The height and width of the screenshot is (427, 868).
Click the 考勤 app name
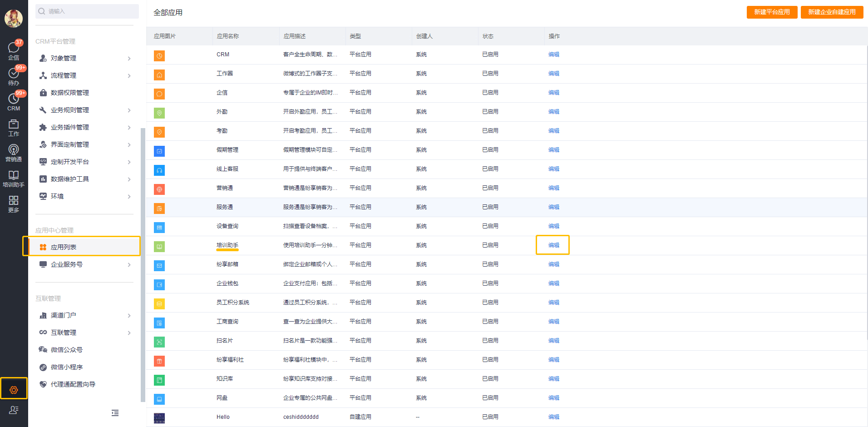(x=222, y=131)
